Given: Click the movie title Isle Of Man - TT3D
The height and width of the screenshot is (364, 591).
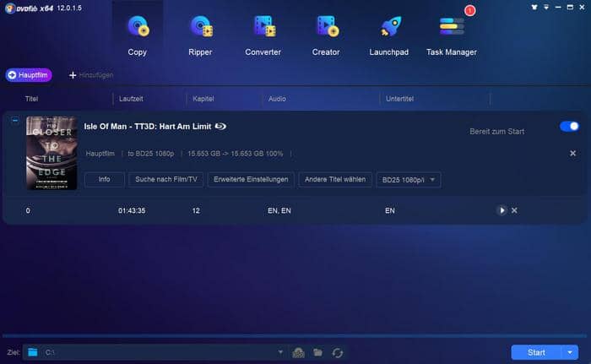Looking at the screenshot, I should (148, 127).
